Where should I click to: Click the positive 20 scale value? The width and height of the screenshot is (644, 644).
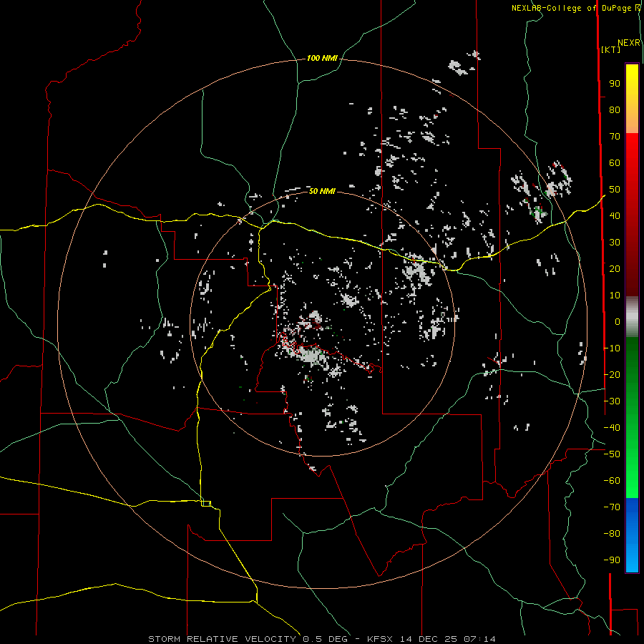(x=615, y=269)
